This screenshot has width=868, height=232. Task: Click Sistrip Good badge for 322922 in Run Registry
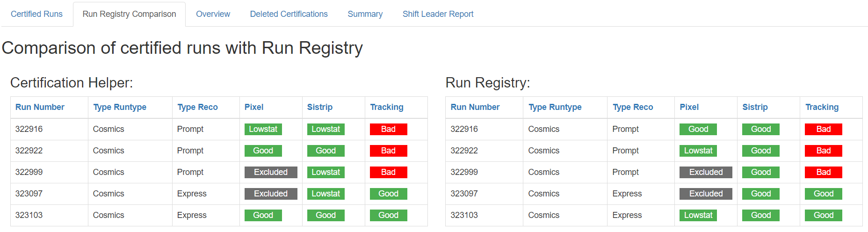tap(761, 151)
